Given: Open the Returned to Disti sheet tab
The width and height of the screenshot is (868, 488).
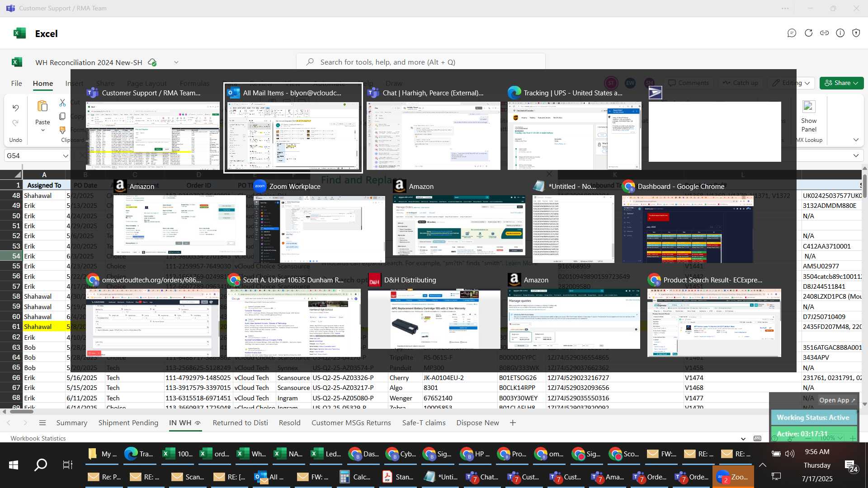Looking at the screenshot, I should (240, 423).
